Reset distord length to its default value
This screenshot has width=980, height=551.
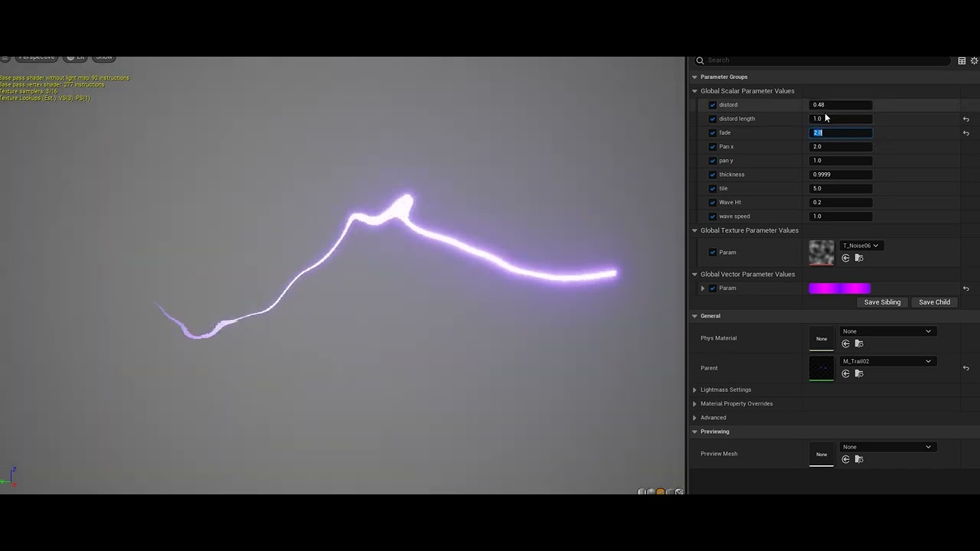coord(966,119)
